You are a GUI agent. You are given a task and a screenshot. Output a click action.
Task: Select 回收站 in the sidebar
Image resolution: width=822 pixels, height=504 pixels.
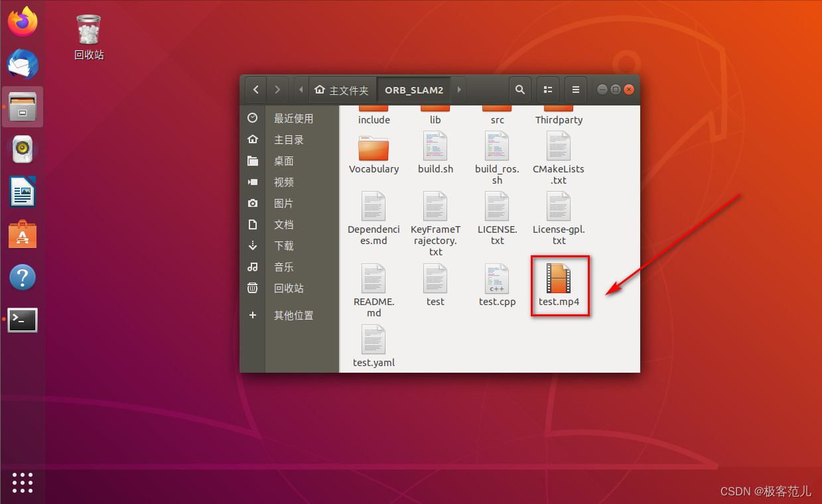pos(289,288)
